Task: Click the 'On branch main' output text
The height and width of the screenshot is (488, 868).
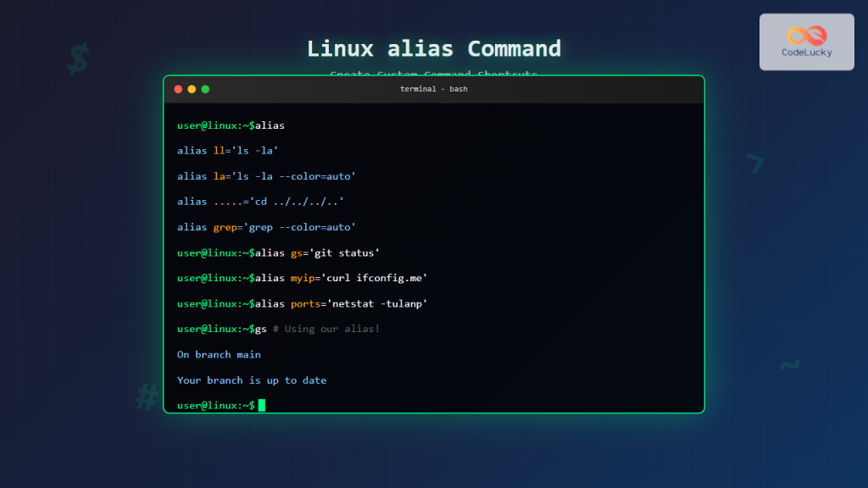Action: click(219, 354)
